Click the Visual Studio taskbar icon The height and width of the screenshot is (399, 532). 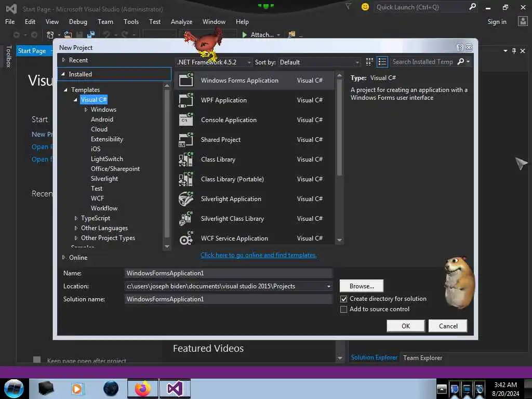click(x=175, y=389)
